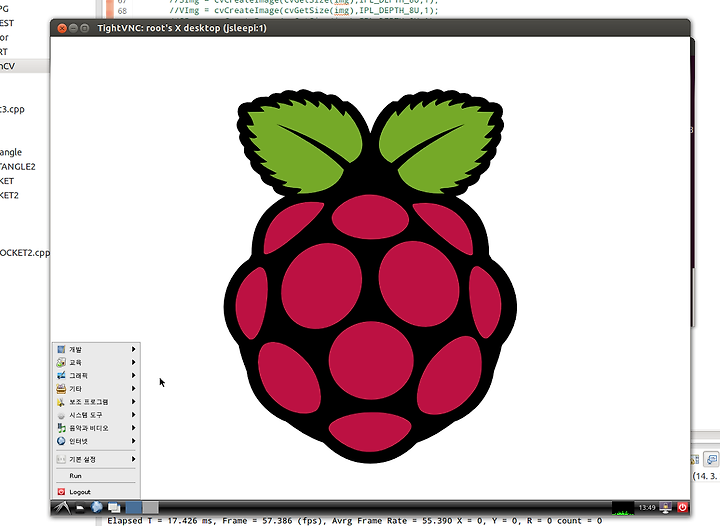
Task: Switch to the first (blue) desktop pager
Action: click(133, 508)
